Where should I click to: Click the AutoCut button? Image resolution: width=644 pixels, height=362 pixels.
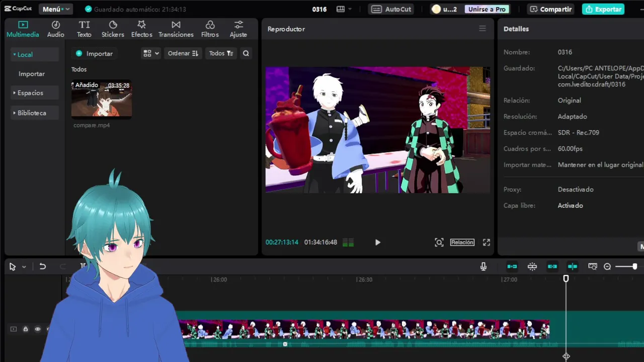pos(392,9)
